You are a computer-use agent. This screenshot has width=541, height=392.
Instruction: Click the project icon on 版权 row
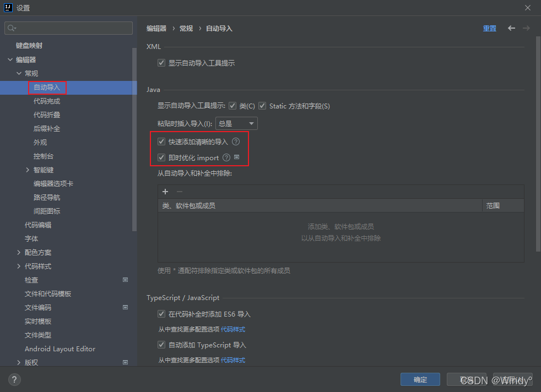click(126, 362)
